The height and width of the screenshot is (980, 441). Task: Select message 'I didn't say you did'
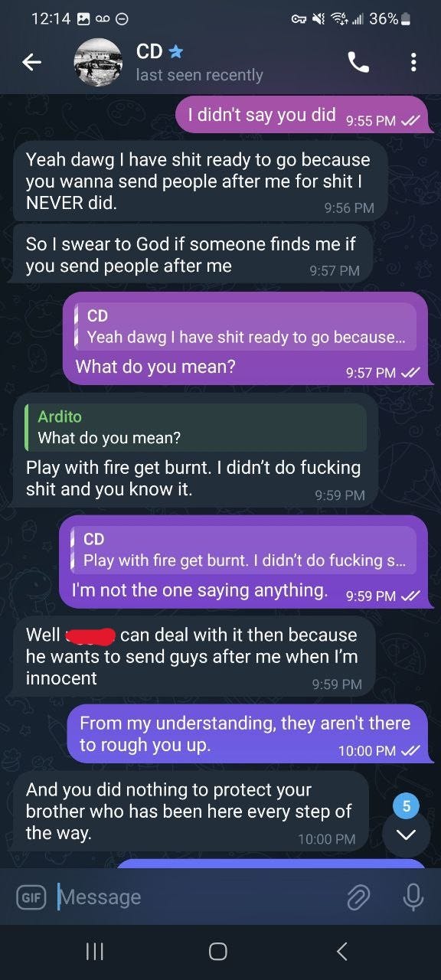[302, 116]
